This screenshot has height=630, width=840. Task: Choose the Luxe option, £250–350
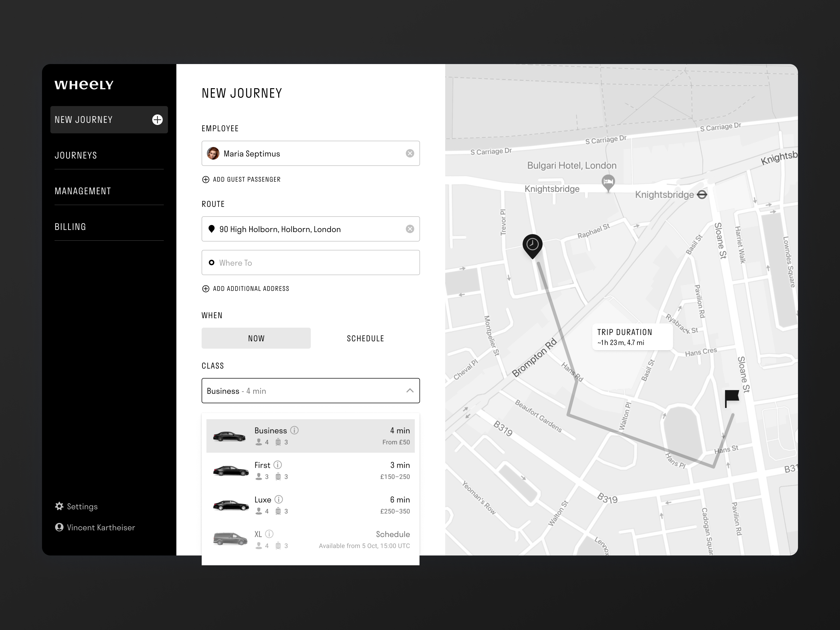311,505
